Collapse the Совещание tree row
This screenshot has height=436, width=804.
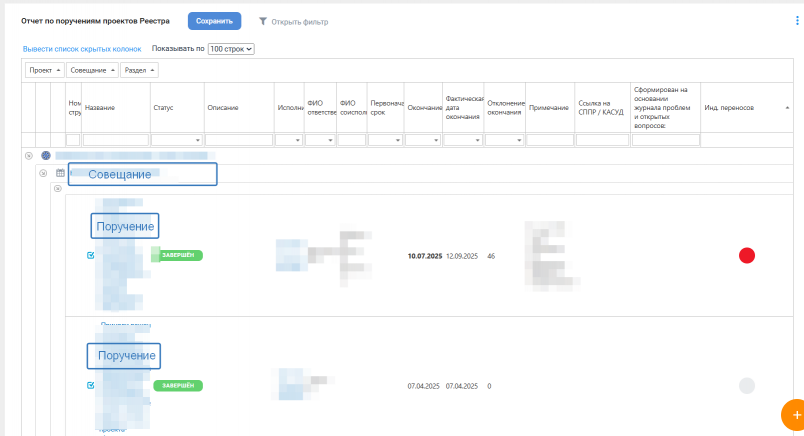click(x=43, y=173)
